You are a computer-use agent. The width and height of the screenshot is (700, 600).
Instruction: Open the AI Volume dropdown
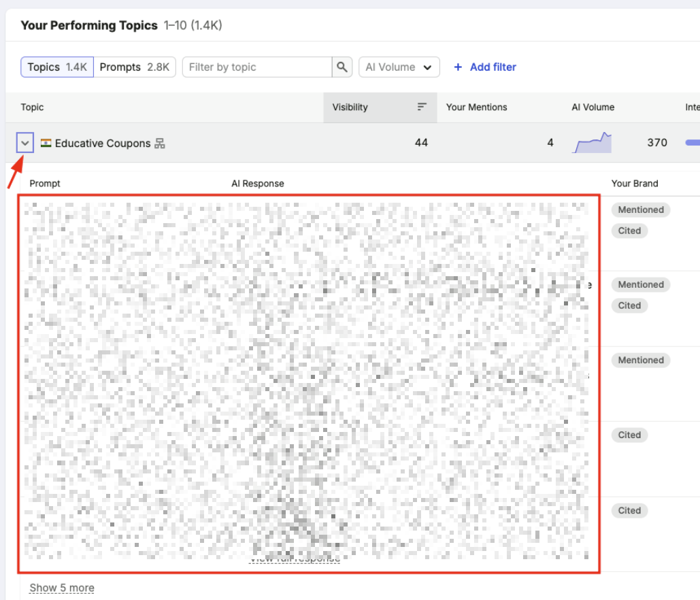[399, 67]
